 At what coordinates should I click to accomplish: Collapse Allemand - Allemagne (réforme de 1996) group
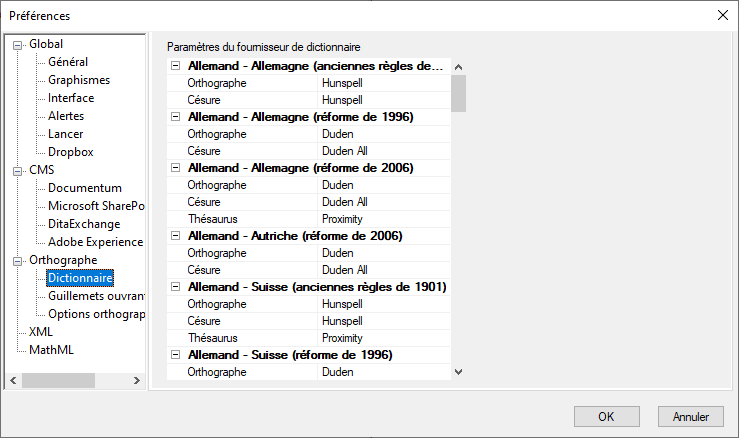coord(176,117)
